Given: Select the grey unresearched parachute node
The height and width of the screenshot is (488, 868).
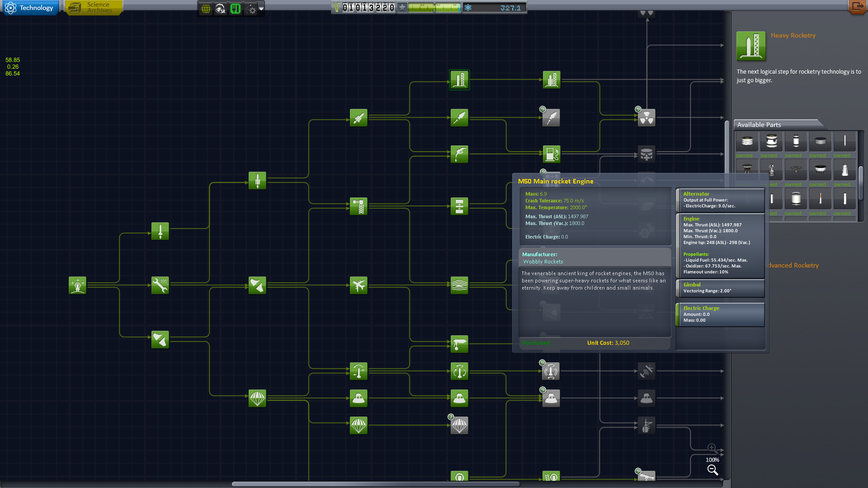Looking at the screenshot, I should point(459,426).
